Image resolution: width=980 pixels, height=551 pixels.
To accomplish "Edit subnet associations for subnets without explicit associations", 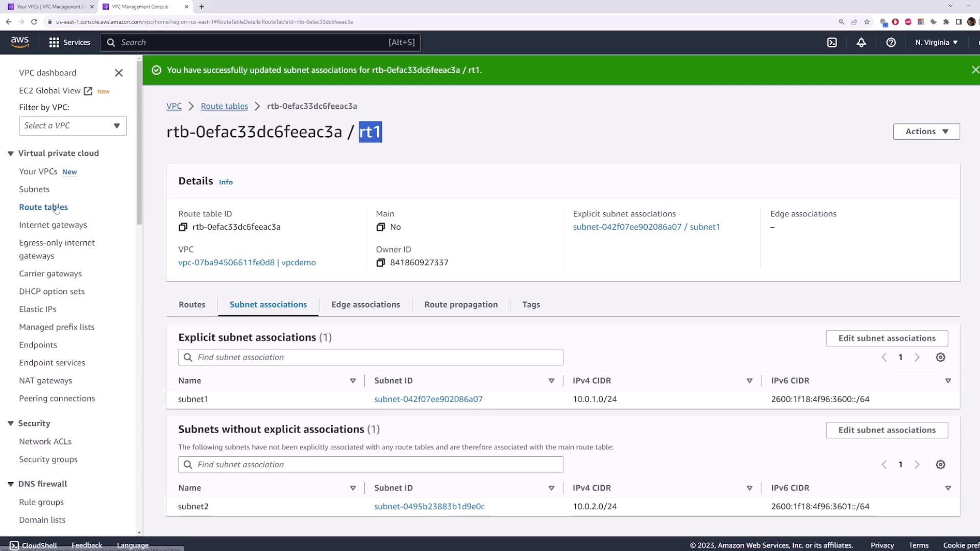I will coord(887,430).
